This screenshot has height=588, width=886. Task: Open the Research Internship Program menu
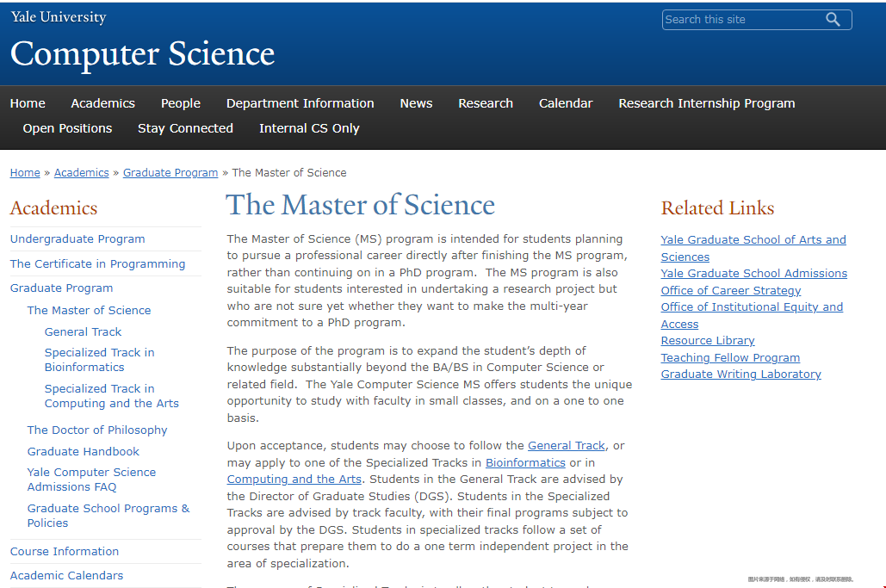click(x=706, y=103)
